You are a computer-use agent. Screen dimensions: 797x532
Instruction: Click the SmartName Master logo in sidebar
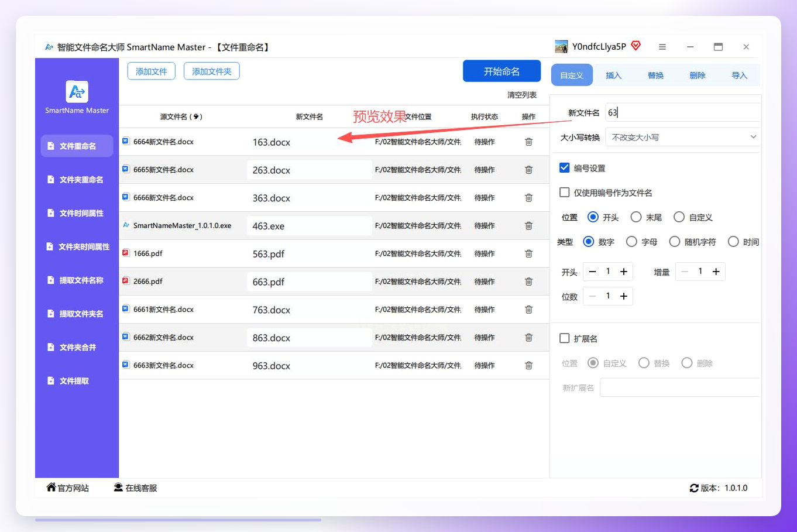(77, 92)
